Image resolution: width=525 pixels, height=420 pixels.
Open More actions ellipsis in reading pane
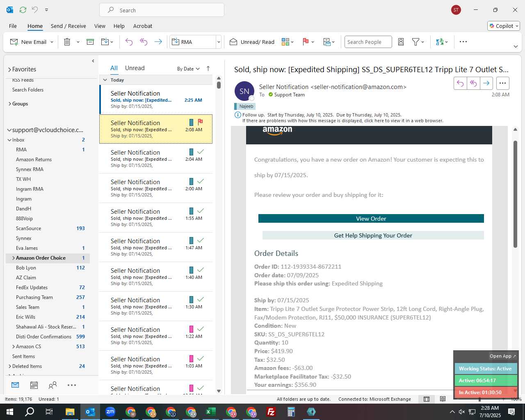pos(503,83)
